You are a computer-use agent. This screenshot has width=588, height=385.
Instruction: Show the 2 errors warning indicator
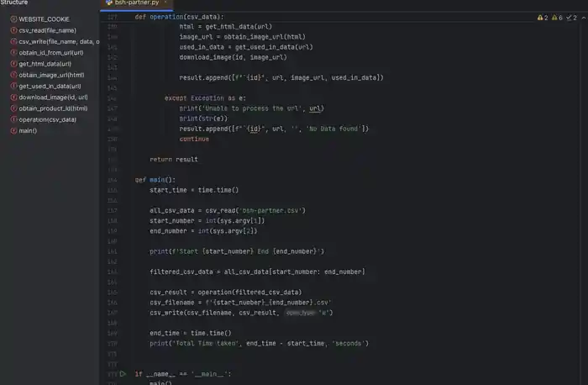click(x=543, y=18)
